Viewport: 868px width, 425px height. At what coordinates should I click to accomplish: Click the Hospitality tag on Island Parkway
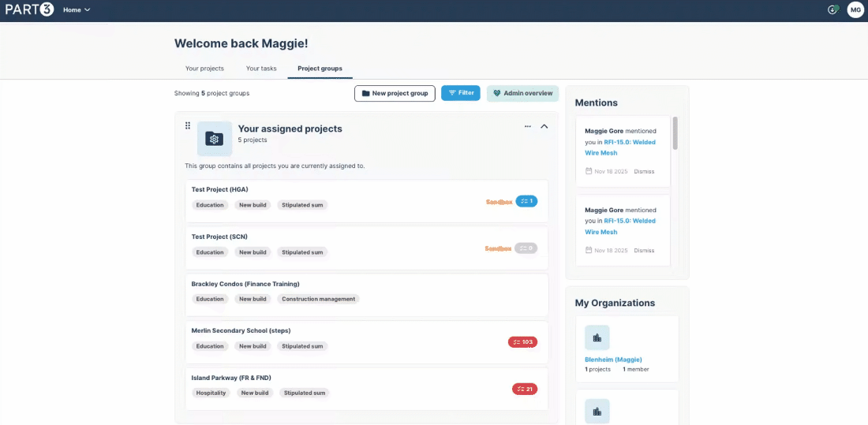(x=211, y=393)
